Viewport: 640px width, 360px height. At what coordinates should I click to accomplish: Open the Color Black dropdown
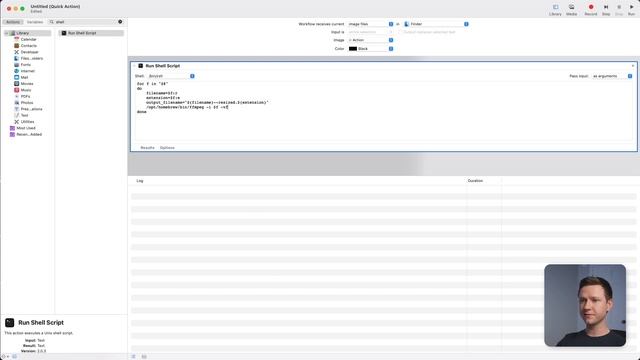tap(371, 49)
